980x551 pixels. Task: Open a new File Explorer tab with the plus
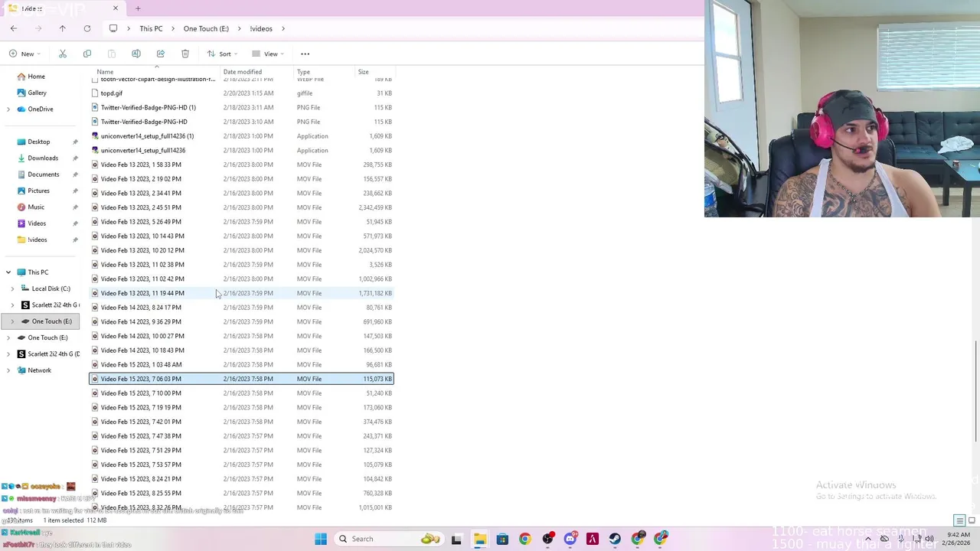pyautogui.click(x=138, y=8)
